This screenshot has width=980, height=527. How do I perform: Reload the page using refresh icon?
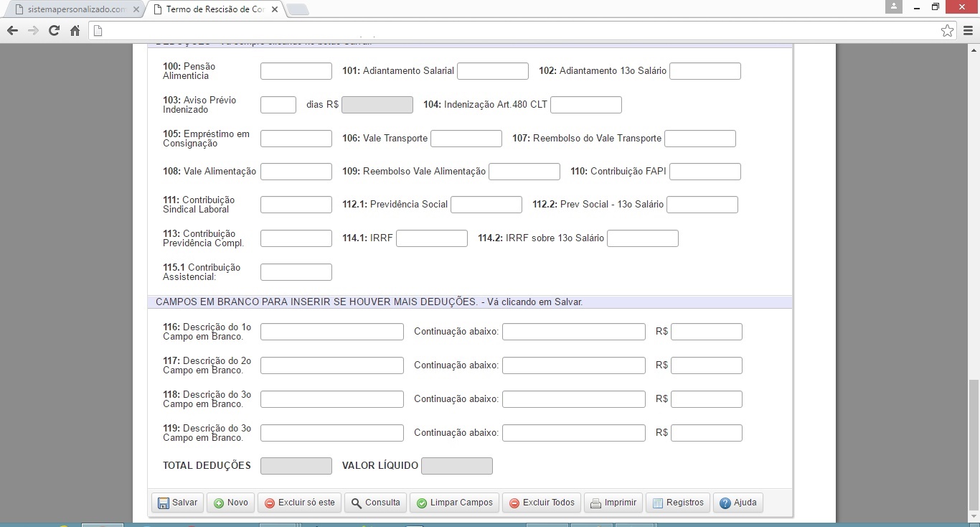tap(54, 31)
